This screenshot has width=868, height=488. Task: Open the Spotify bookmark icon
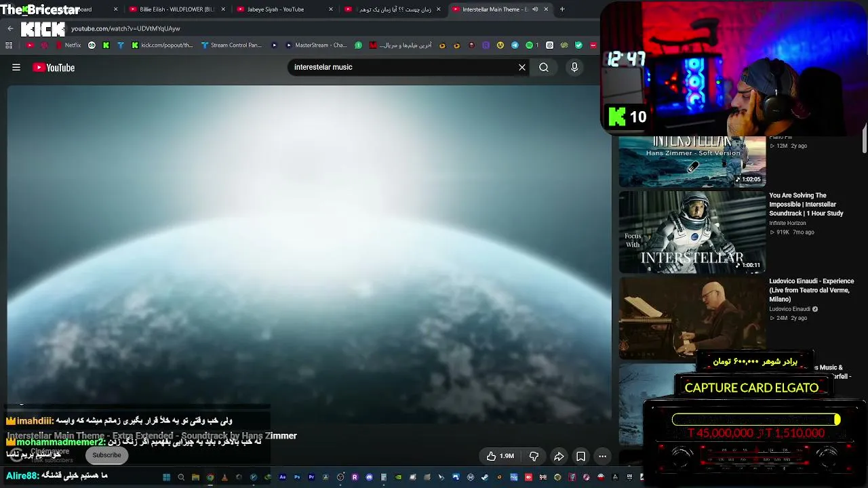(x=530, y=45)
